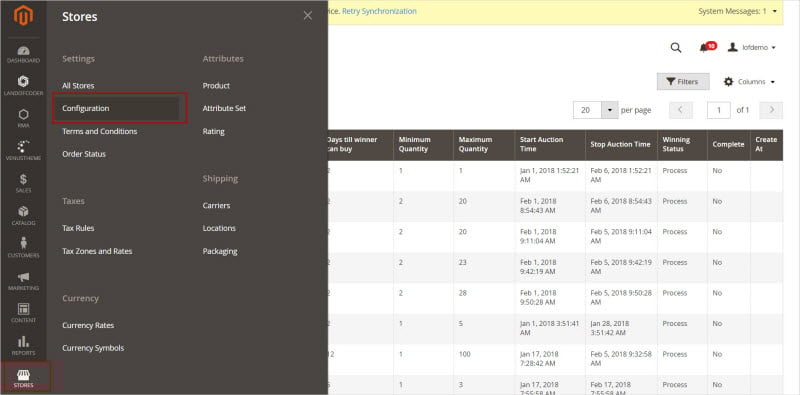Open Carriers shipping menu item

[216, 205]
